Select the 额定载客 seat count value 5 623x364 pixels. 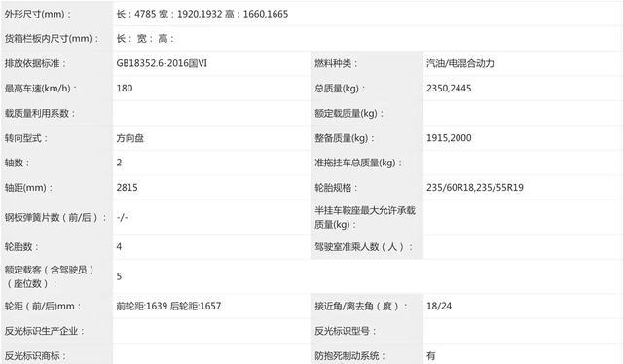coord(119,276)
